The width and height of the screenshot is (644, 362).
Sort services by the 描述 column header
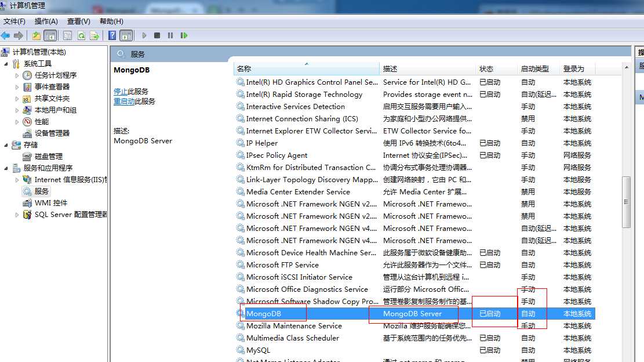pyautogui.click(x=428, y=68)
